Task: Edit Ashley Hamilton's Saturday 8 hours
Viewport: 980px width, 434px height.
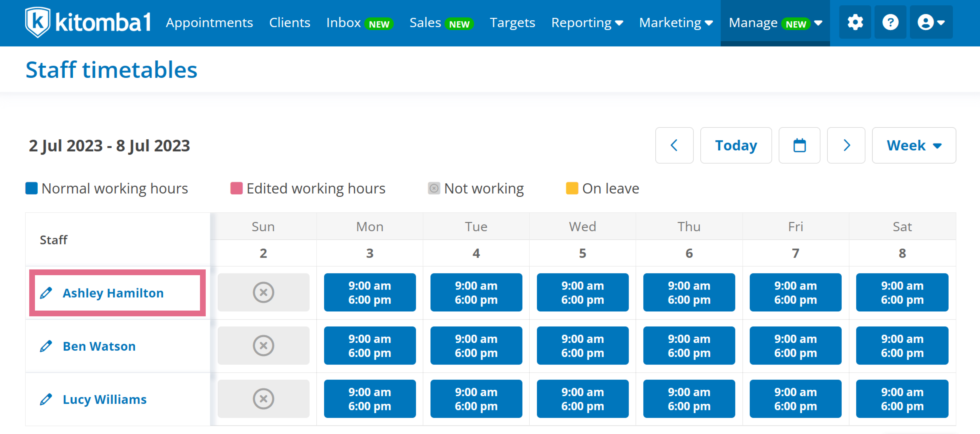Action: tap(902, 292)
